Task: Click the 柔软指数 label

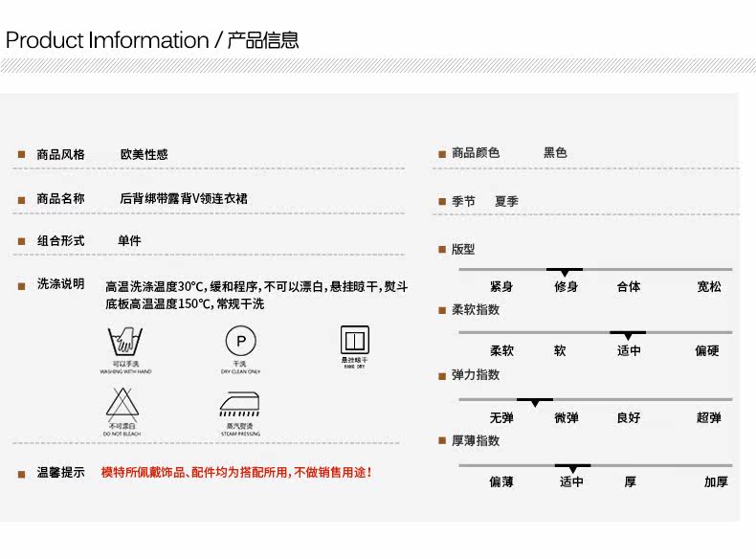Action: (476, 309)
